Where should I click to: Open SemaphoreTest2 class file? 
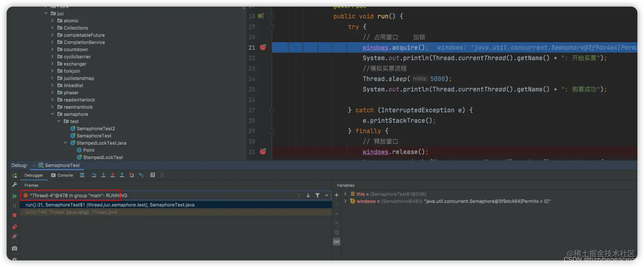point(92,129)
